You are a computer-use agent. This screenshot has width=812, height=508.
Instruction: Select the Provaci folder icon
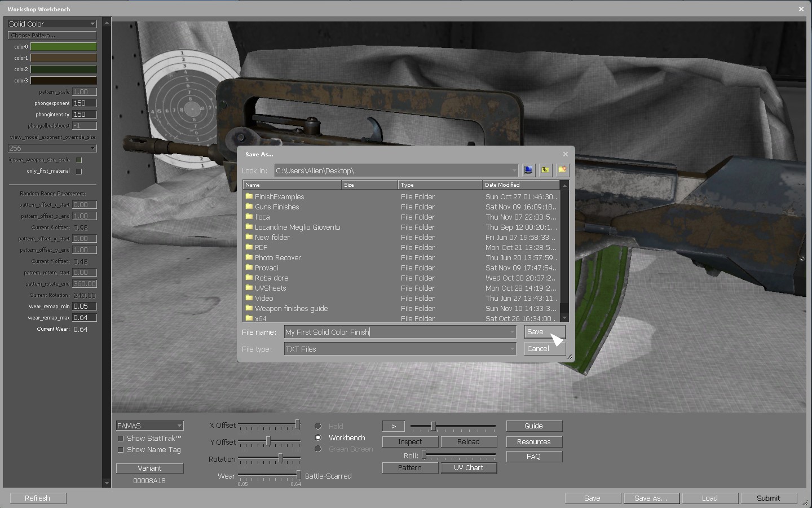click(249, 268)
